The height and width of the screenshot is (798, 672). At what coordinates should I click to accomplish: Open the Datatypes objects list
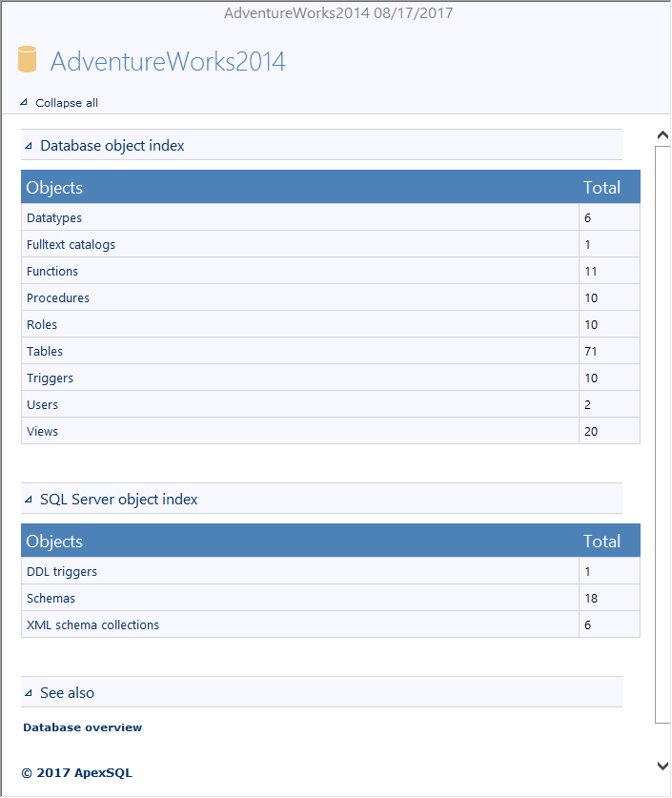(x=53, y=217)
